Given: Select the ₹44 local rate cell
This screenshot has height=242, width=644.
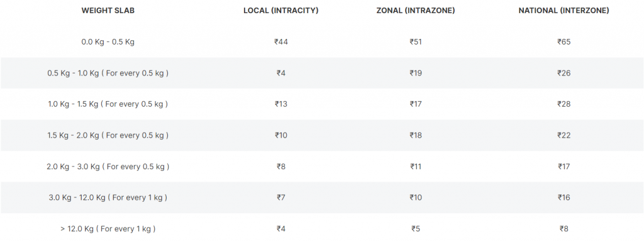Looking at the screenshot, I should click(x=281, y=42).
